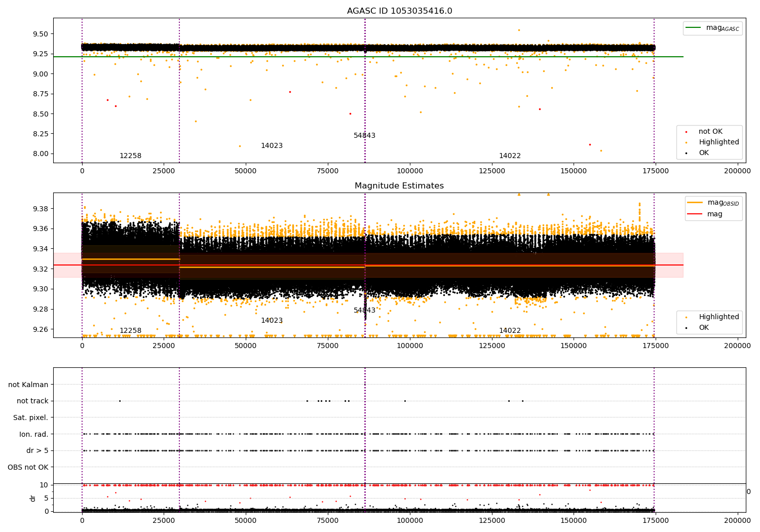Click the title AGASC ID 1053035416.0
Image resolution: width=760 pixels, height=532 pixels.
click(399, 11)
